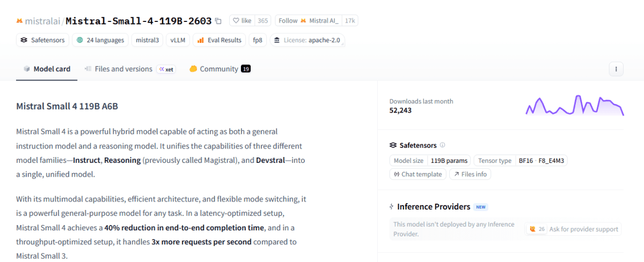This screenshot has height=262, width=644.
Task: Open the Community tab
Action: [220, 69]
